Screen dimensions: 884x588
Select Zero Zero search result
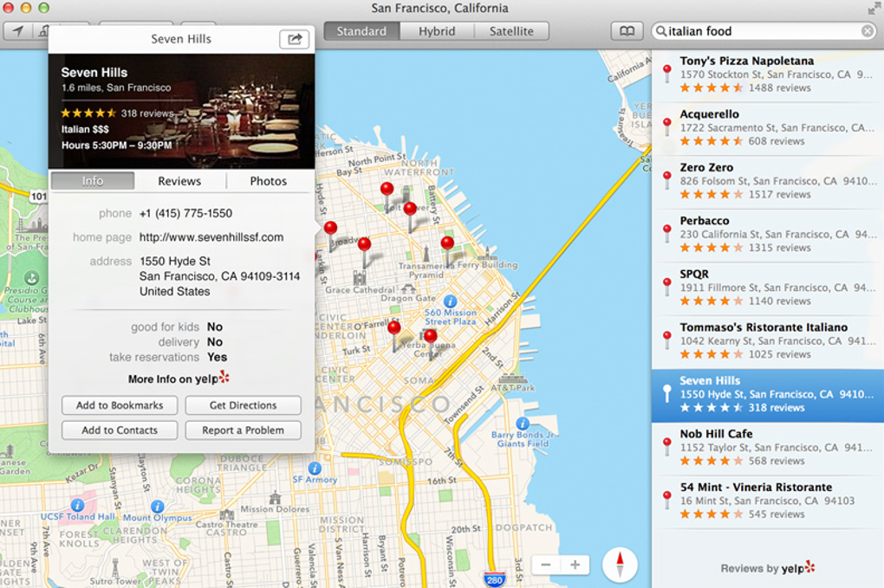point(767,181)
